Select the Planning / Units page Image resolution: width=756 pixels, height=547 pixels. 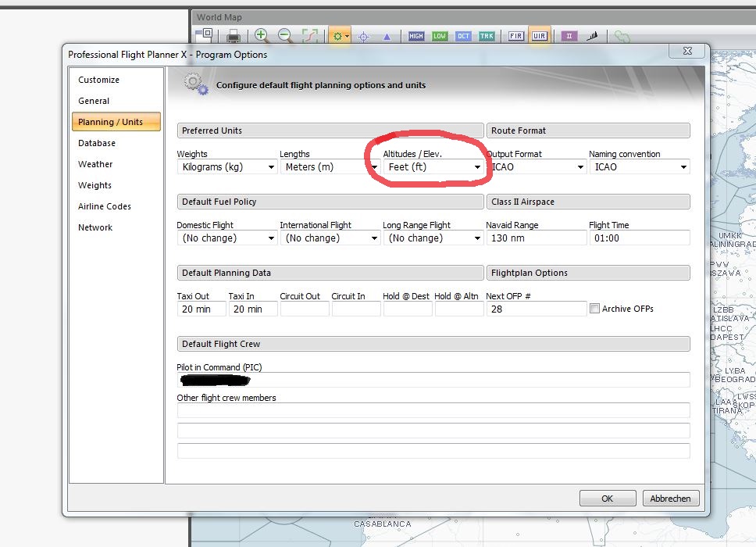tap(116, 122)
